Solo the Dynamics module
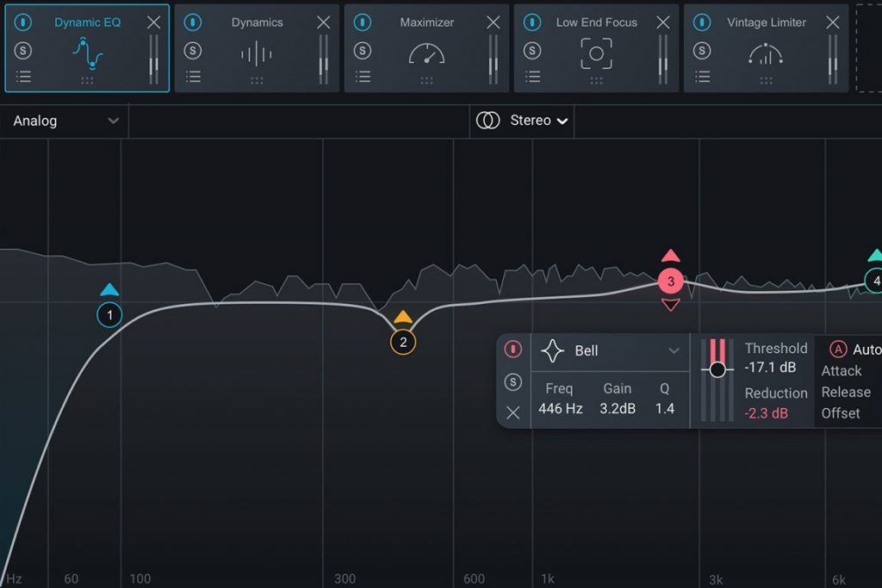 [193, 51]
